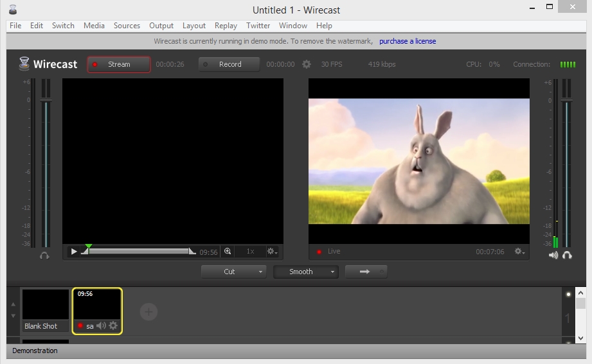592x364 pixels.
Task: Click the red Live indicator dot under output
Action: point(319,252)
